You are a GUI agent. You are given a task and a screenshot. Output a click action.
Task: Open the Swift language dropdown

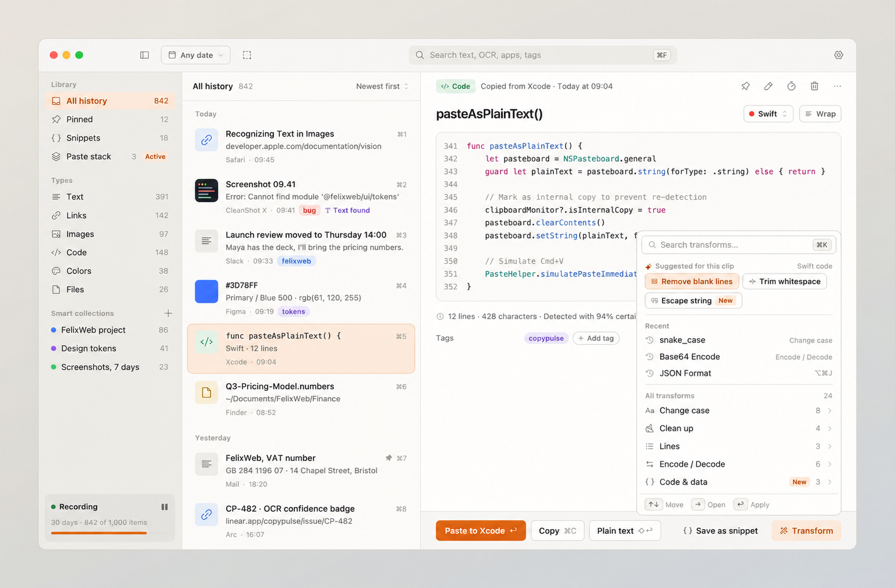(x=768, y=114)
